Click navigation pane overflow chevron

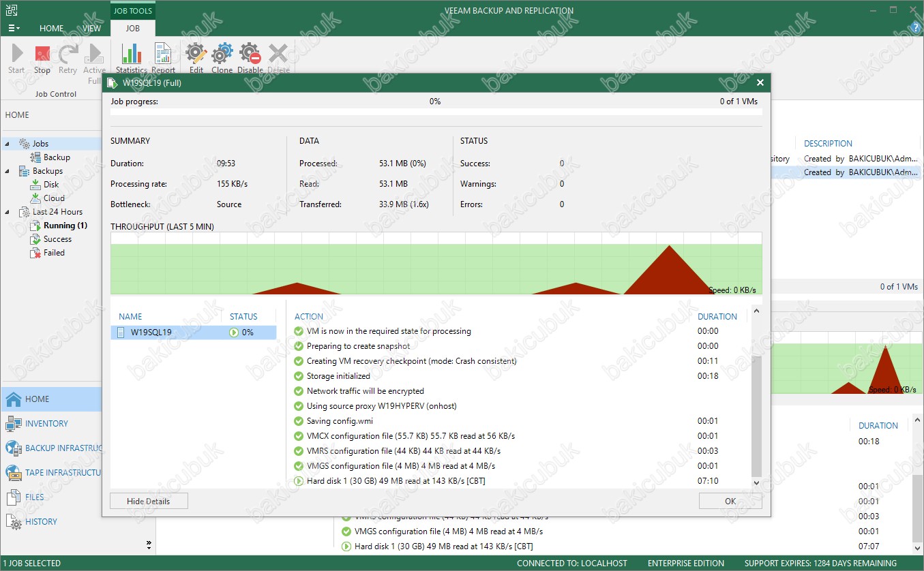(x=149, y=544)
